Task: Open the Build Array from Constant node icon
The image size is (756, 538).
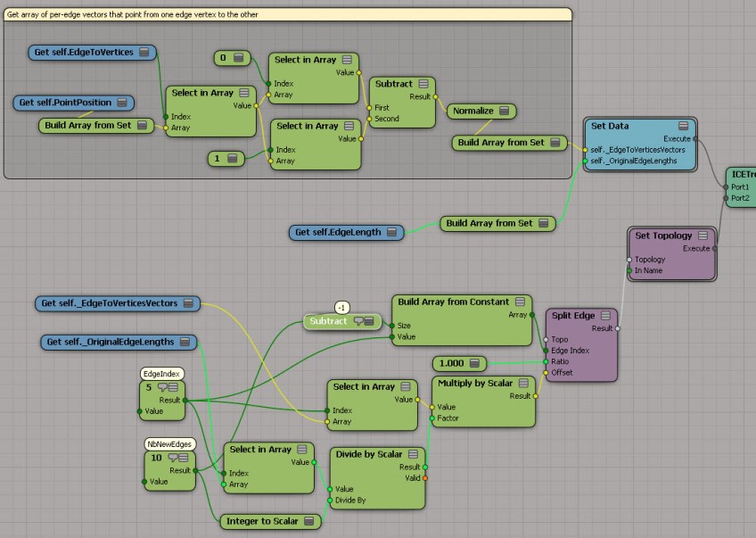Action: [520, 302]
